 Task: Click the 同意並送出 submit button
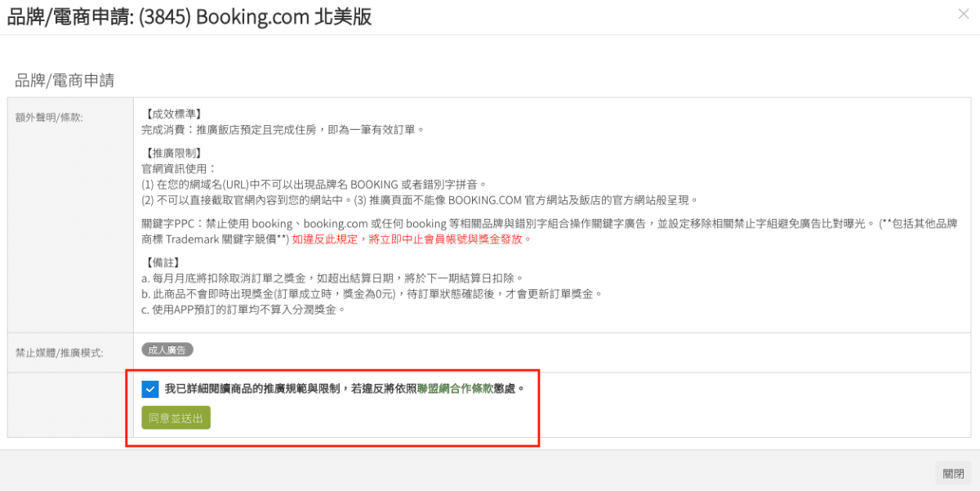coord(176,417)
